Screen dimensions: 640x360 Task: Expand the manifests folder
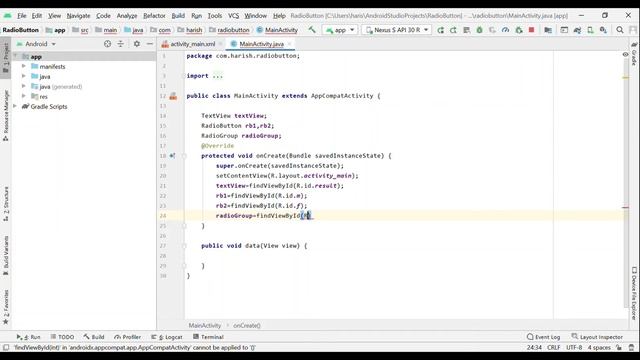click(24, 66)
